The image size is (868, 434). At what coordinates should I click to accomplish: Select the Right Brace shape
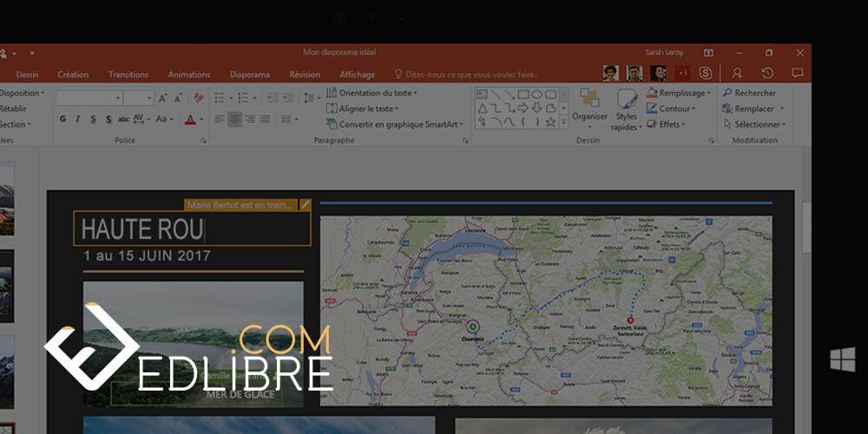[536, 122]
